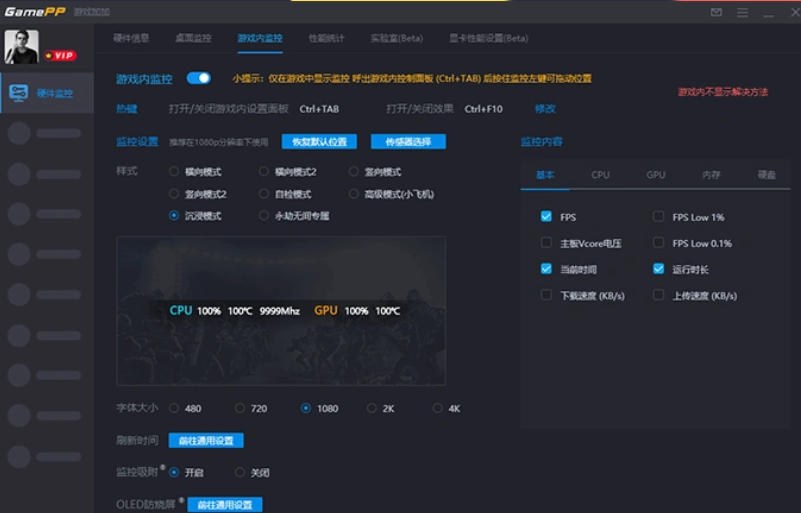Screen dimensions: 801x513
Task: Click the 监控内容 heading
Action: (x=541, y=142)
